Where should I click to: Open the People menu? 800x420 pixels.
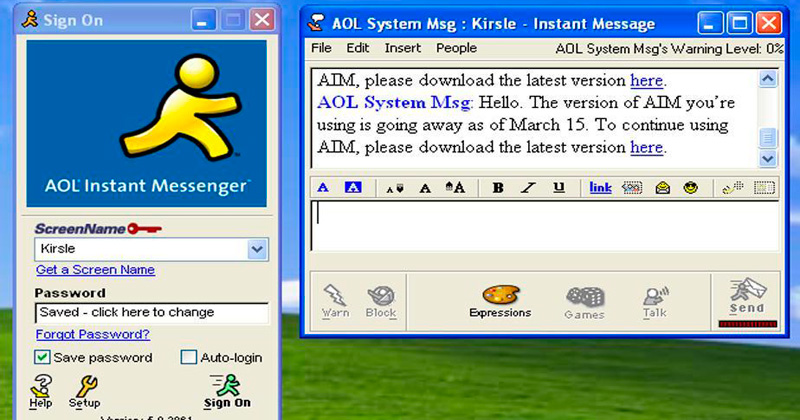(x=456, y=48)
